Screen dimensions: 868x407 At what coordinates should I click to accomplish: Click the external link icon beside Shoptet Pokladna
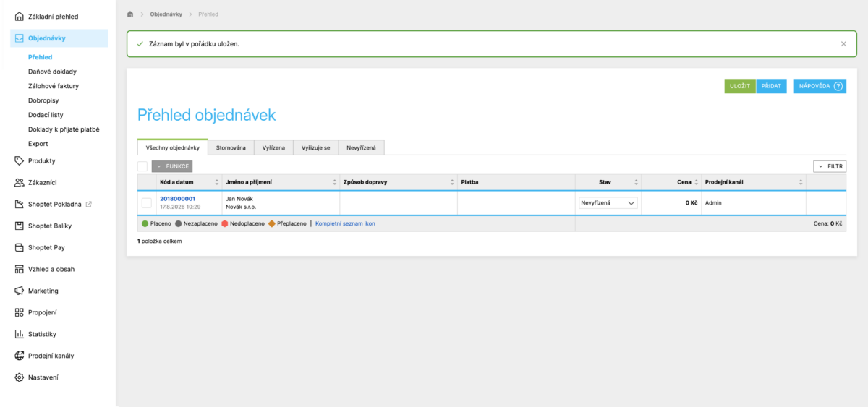click(89, 205)
